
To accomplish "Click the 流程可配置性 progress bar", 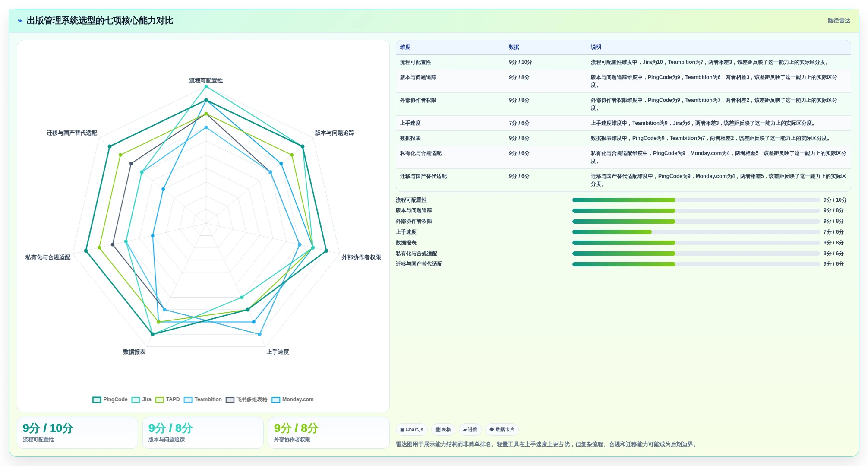I will (x=696, y=200).
